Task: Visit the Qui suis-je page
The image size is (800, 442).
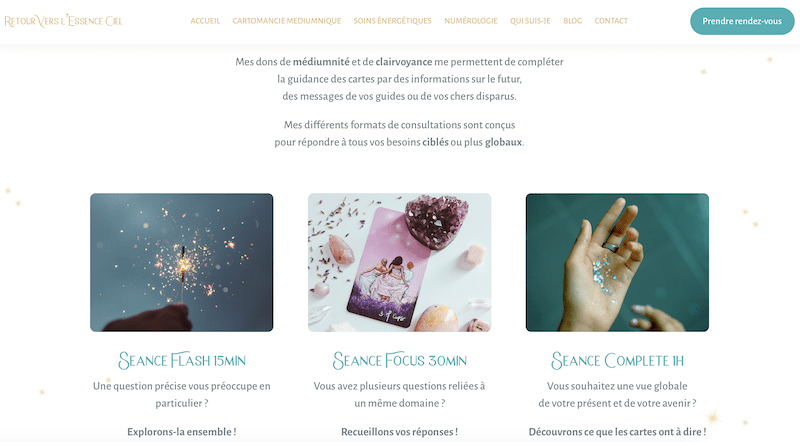Action: point(530,21)
